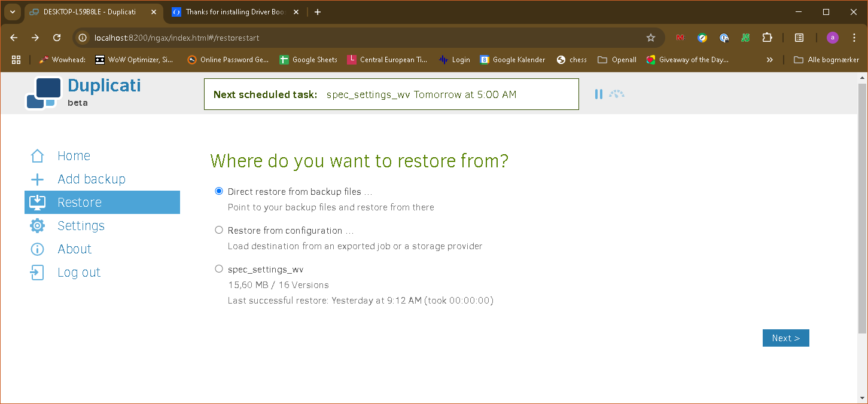868x404 pixels.
Task: Open the reading list side panel icon
Action: [799, 38]
